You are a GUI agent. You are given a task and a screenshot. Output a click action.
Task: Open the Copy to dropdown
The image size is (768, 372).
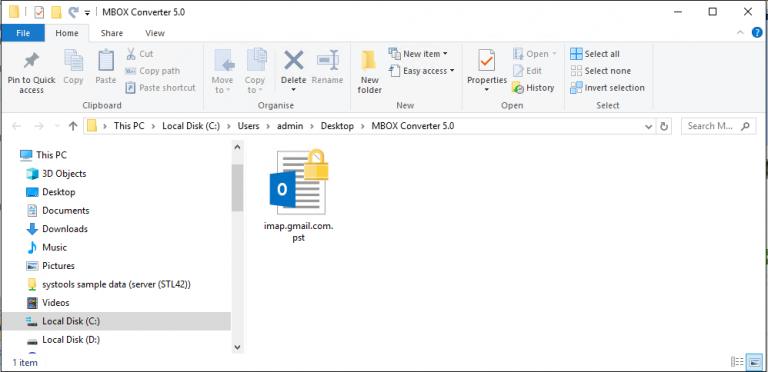[255, 71]
